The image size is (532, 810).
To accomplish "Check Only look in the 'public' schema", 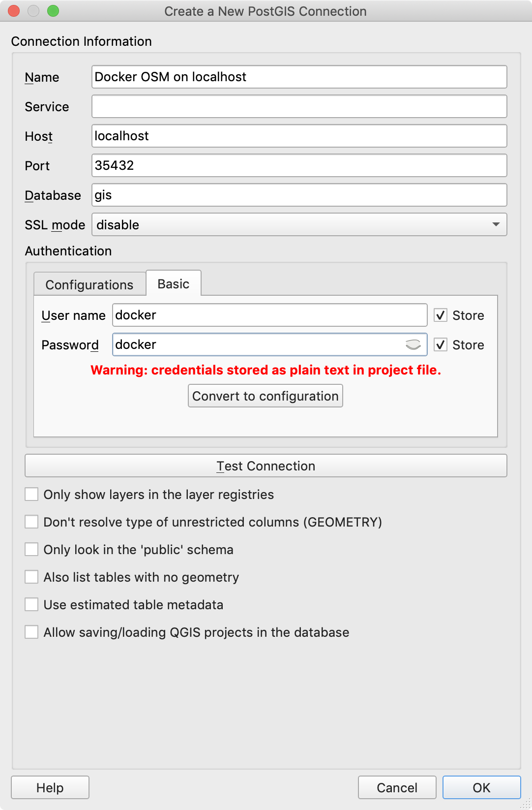I will [x=32, y=550].
